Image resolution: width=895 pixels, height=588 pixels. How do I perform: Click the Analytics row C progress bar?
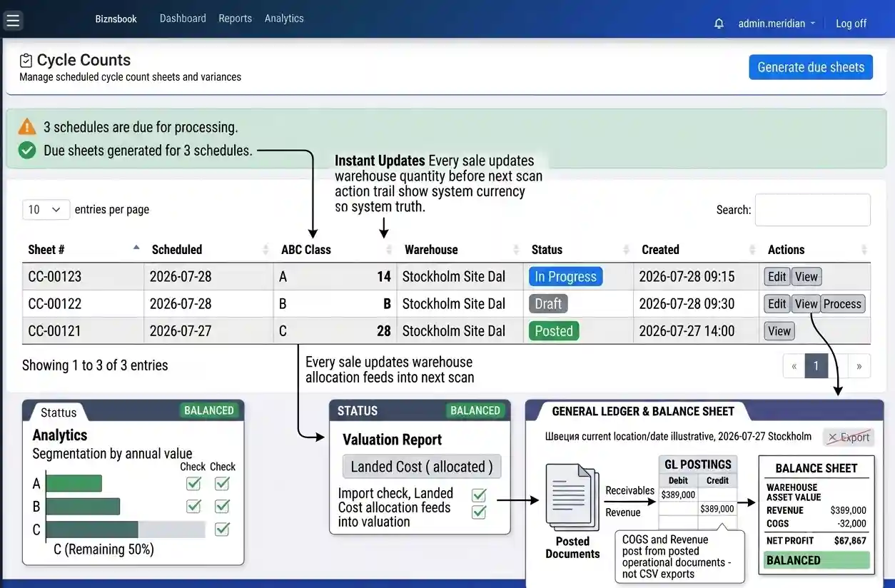[126, 529]
